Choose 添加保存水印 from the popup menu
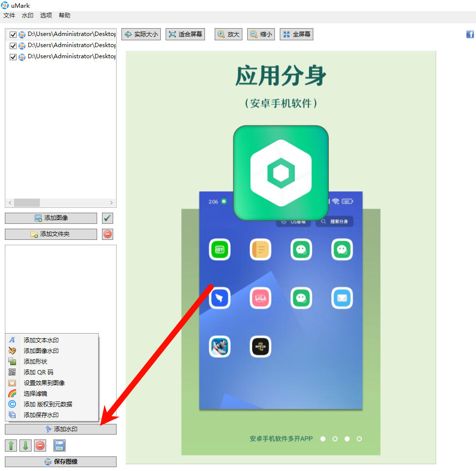Screen dimensions: 476x471 (x=52, y=415)
